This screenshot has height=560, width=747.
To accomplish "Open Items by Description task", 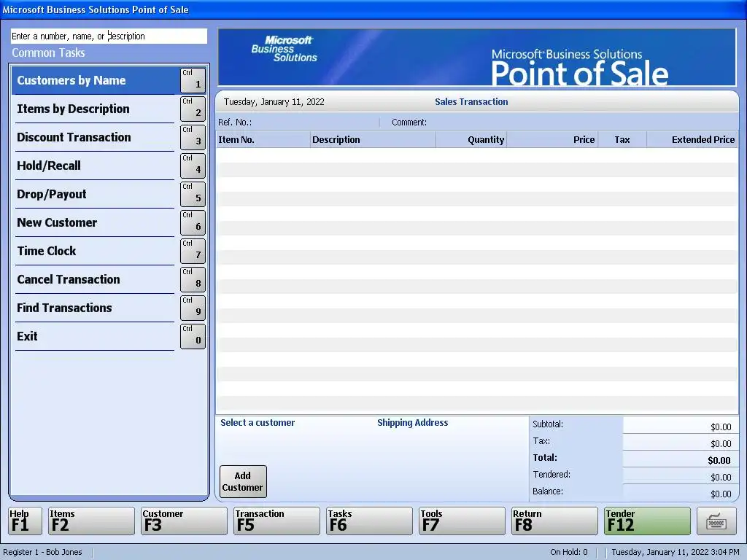I will click(95, 109).
